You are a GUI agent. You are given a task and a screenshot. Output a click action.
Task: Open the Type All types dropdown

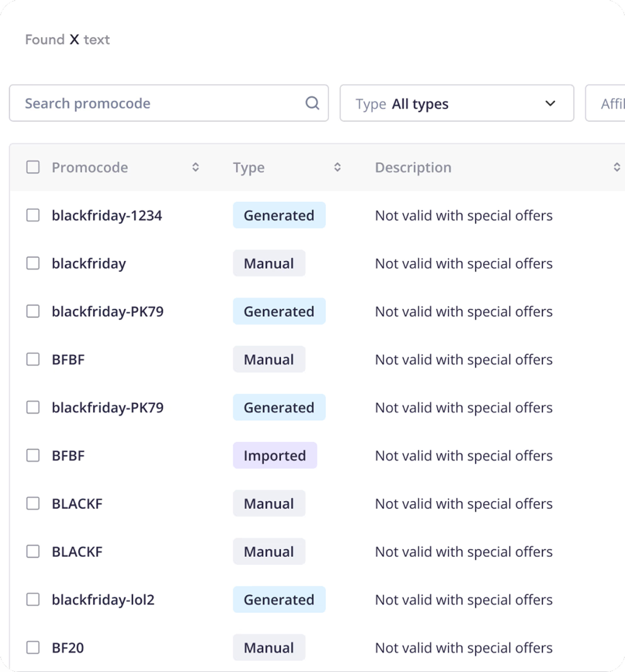[x=457, y=103]
